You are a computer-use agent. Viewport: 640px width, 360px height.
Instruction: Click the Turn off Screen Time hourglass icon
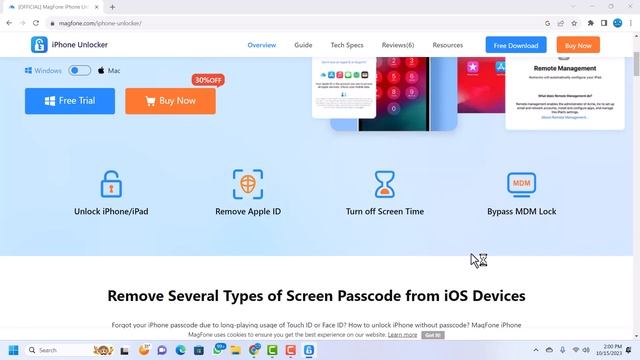pyautogui.click(x=384, y=184)
